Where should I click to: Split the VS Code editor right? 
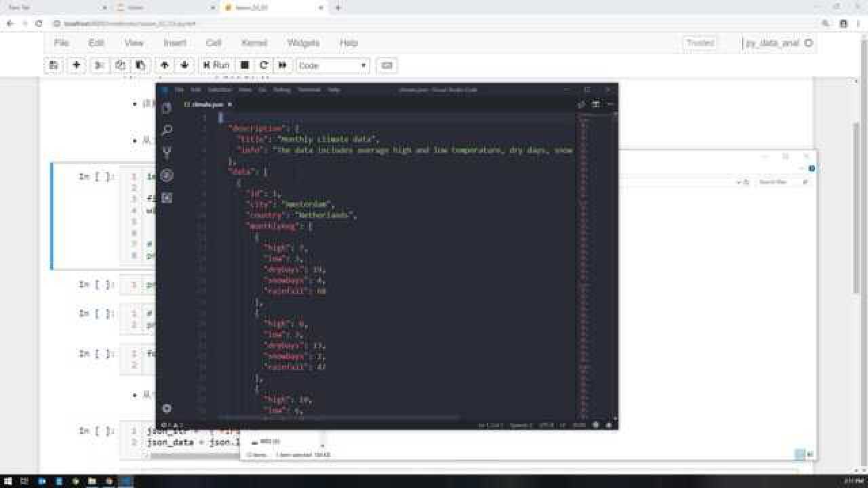pos(595,104)
